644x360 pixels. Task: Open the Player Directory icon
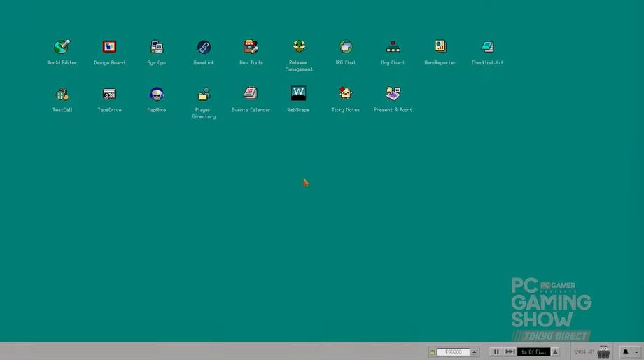pyautogui.click(x=204, y=94)
